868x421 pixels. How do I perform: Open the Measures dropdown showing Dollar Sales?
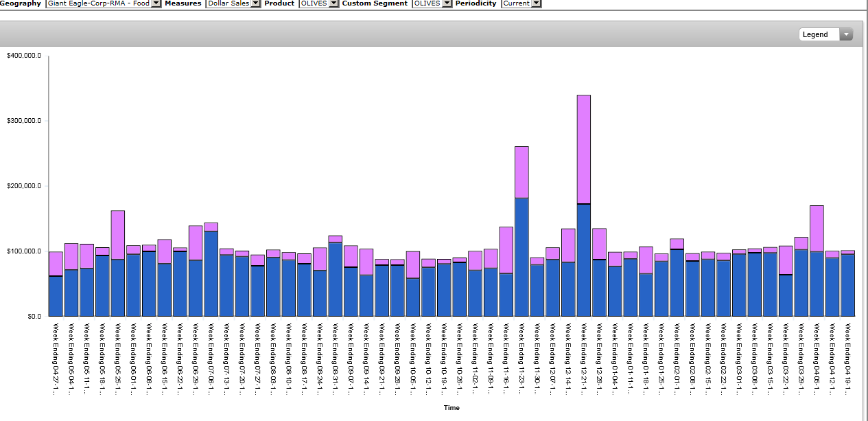(255, 3)
